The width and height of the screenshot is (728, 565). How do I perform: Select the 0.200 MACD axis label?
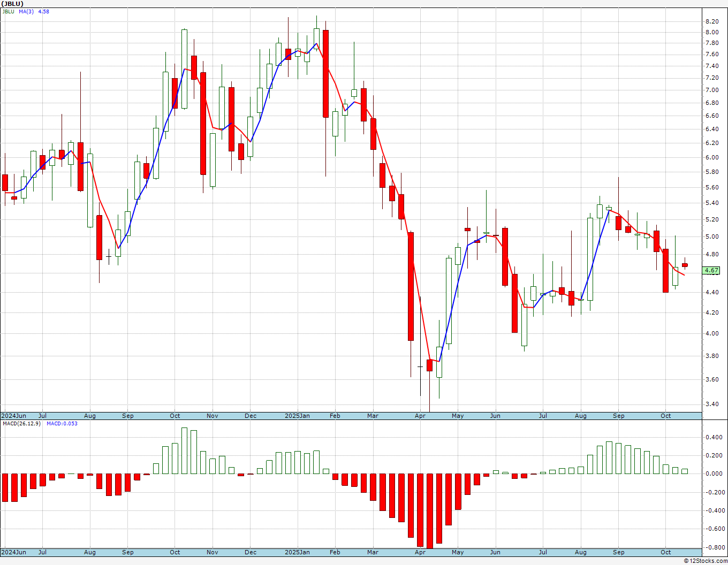[x=713, y=456]
